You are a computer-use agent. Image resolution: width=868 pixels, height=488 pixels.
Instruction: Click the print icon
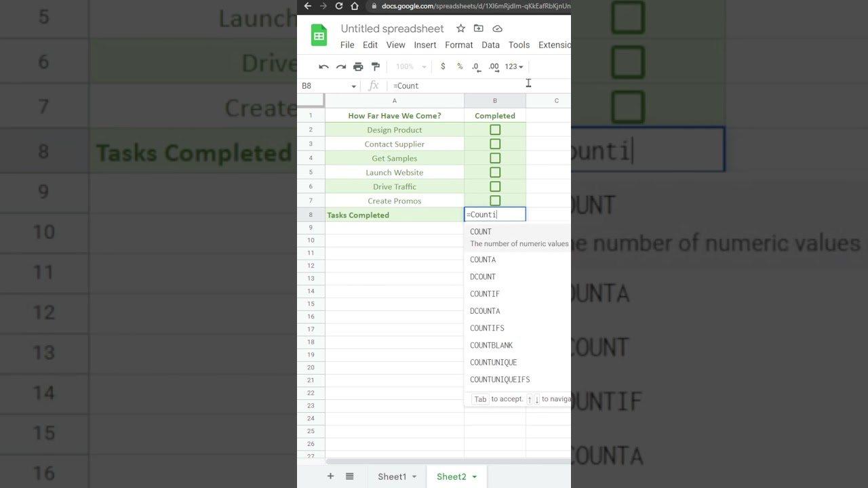click(358, 66)
